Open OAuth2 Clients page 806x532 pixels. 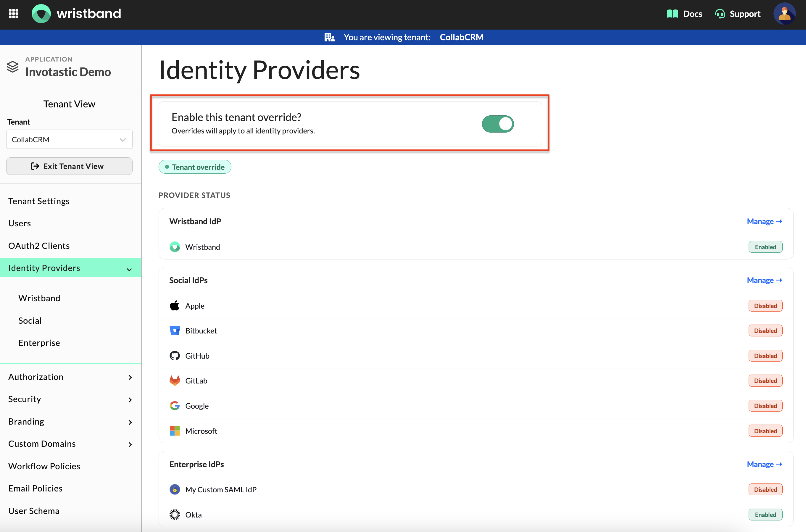(39, 246)
